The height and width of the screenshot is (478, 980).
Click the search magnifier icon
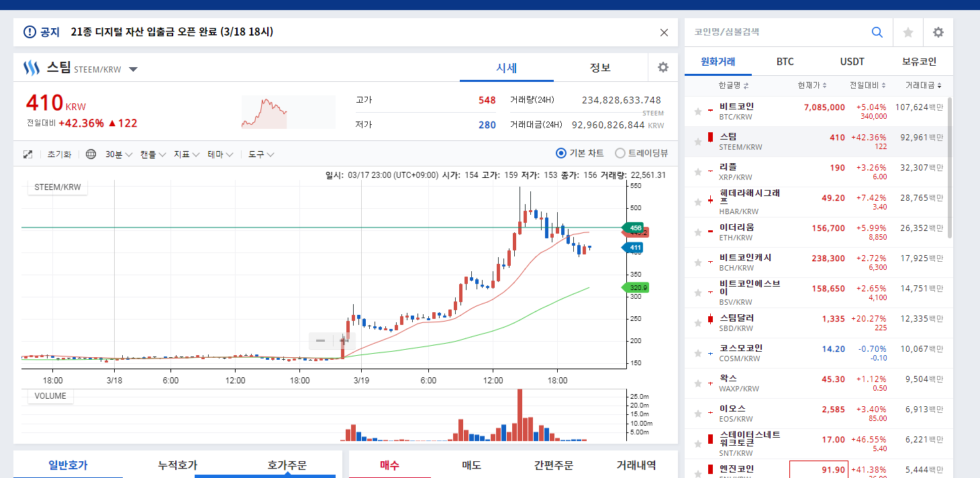877,32
